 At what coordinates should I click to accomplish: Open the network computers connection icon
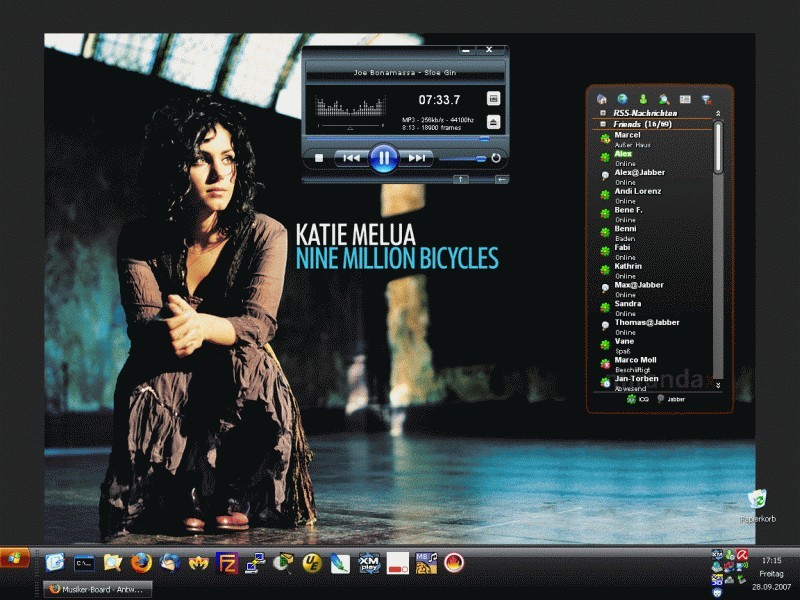[255, 563]
